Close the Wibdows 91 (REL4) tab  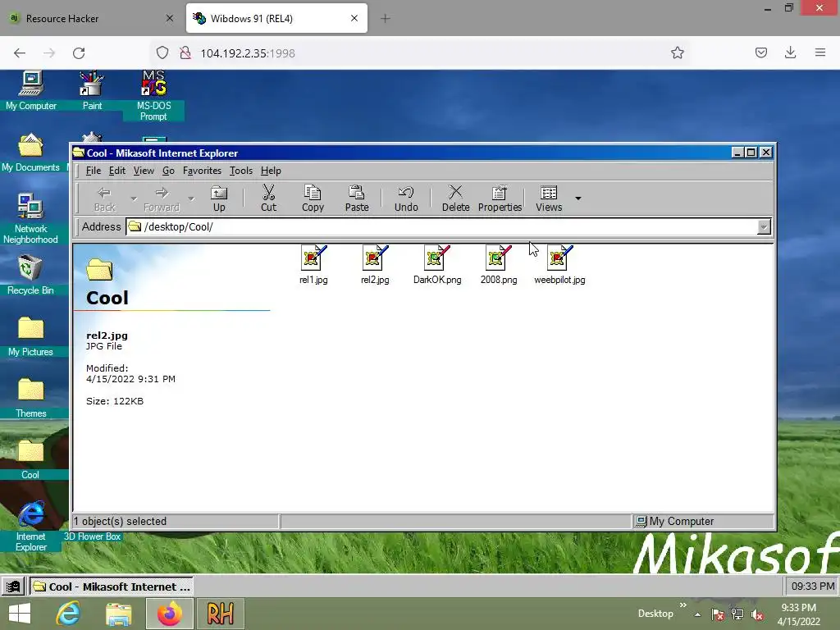354,18
